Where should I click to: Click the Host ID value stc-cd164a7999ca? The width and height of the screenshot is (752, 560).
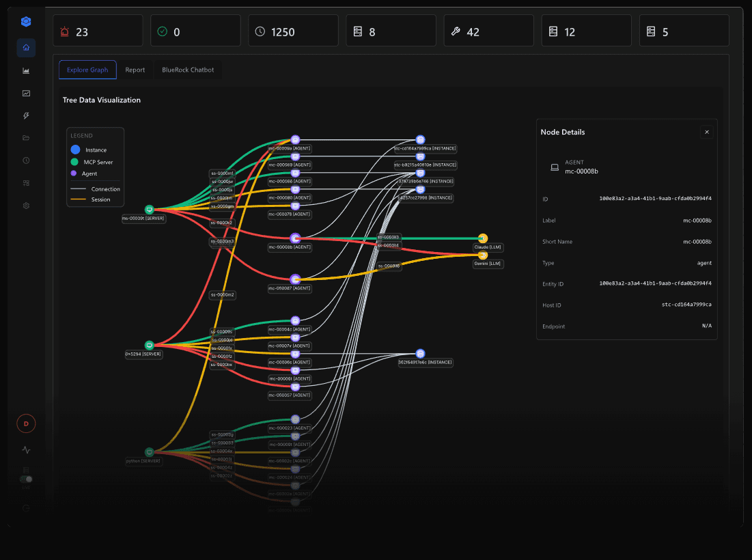click(x=686, y=305)
